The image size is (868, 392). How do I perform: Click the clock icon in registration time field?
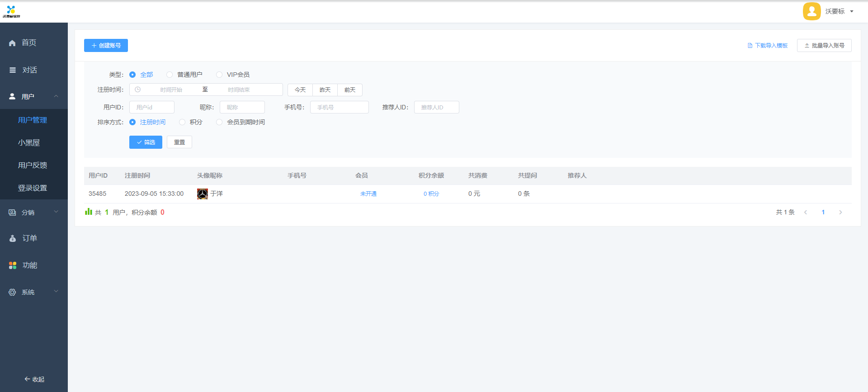(x=138, y=90)
